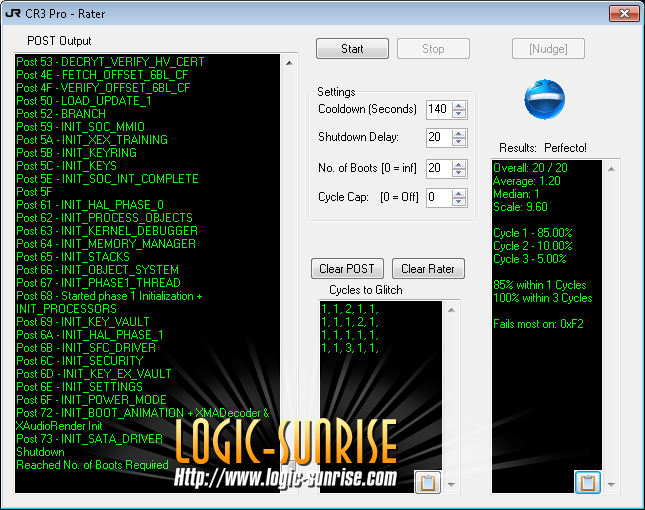
Task: Increase Cooldown seconds with up arrow
Action: click(459, 105)
